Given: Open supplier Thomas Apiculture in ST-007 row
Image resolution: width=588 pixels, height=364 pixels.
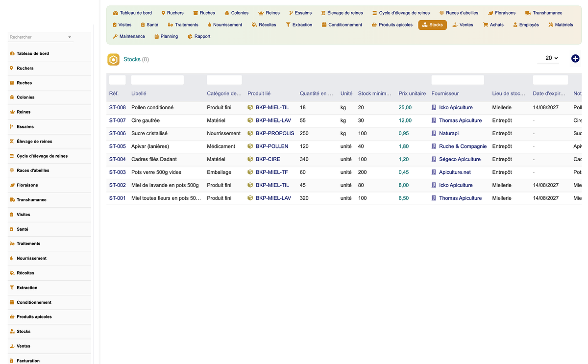Looking at the screenshot, I should coord(460,120).
